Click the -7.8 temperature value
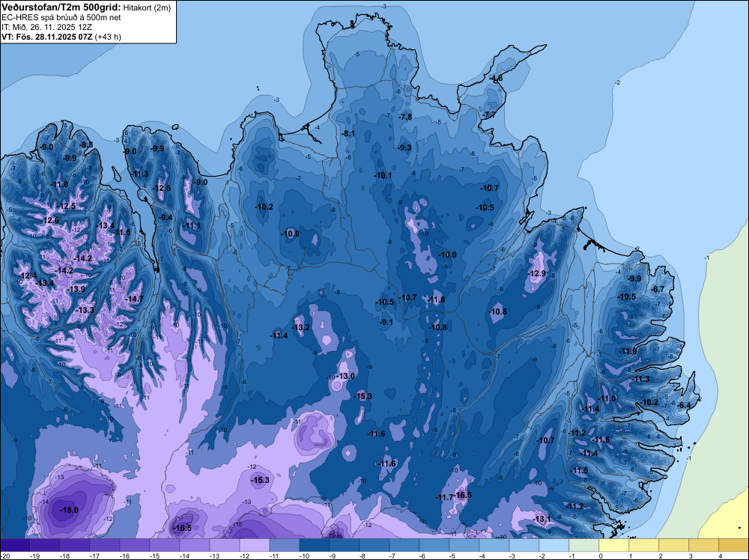The image size is (749, 560). coord(405,117)
